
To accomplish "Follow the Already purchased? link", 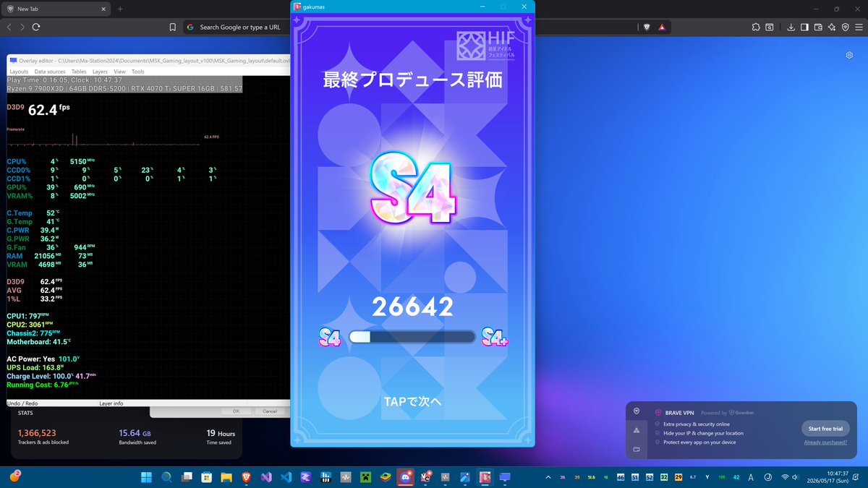I will pyautogui.click(x=825, y=442).
